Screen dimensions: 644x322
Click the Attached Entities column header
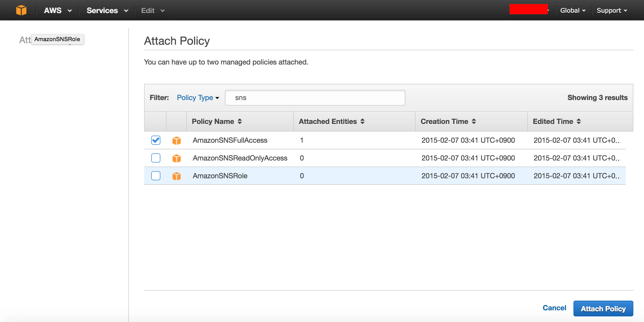[x=354, y=121]
